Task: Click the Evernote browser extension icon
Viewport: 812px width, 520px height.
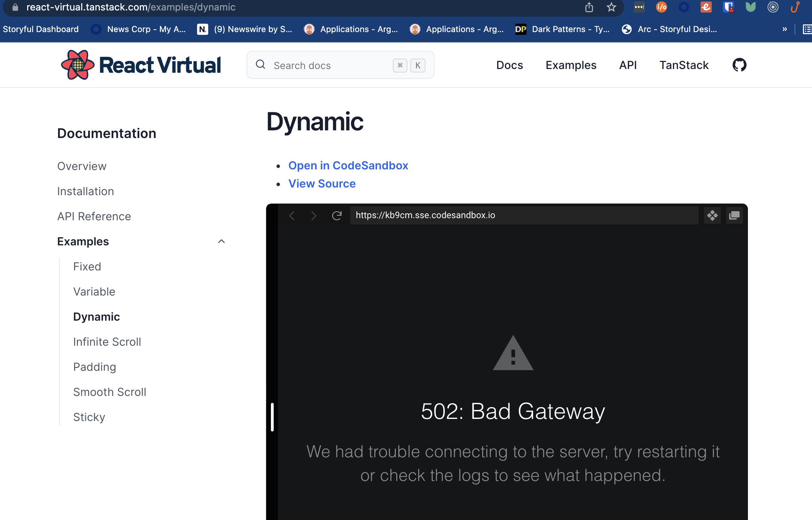Action: tap(706, 7)
